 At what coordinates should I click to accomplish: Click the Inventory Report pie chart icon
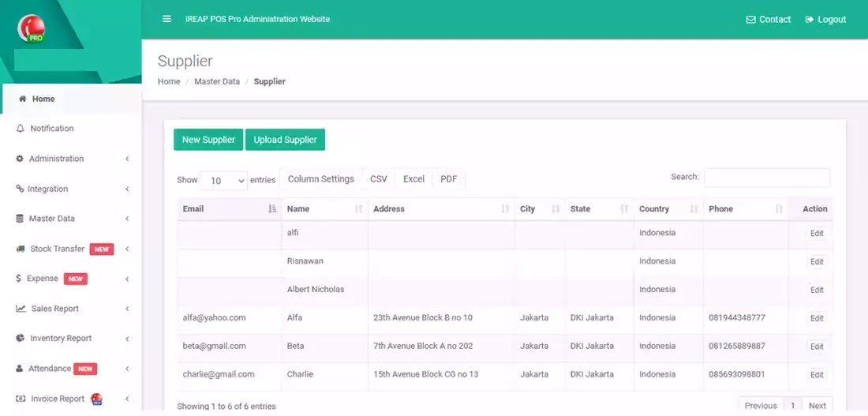[21, 339]
